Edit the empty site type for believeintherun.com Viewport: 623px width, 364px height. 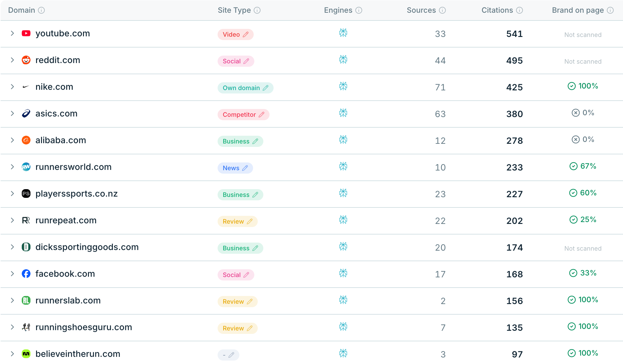(231, 355)
